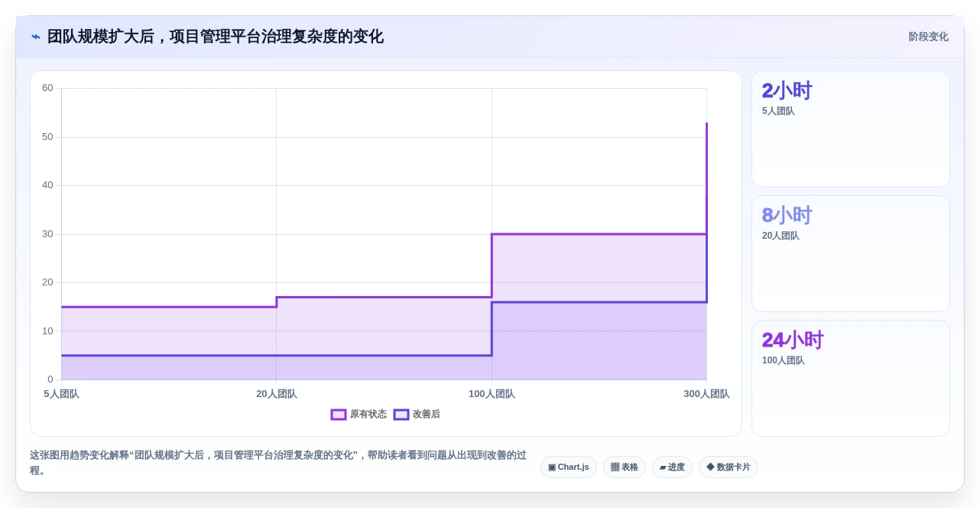The width and height of the screenshot is (980, 508).
Task: Select the 表格 tag chip
Action: tap(625, 467)
